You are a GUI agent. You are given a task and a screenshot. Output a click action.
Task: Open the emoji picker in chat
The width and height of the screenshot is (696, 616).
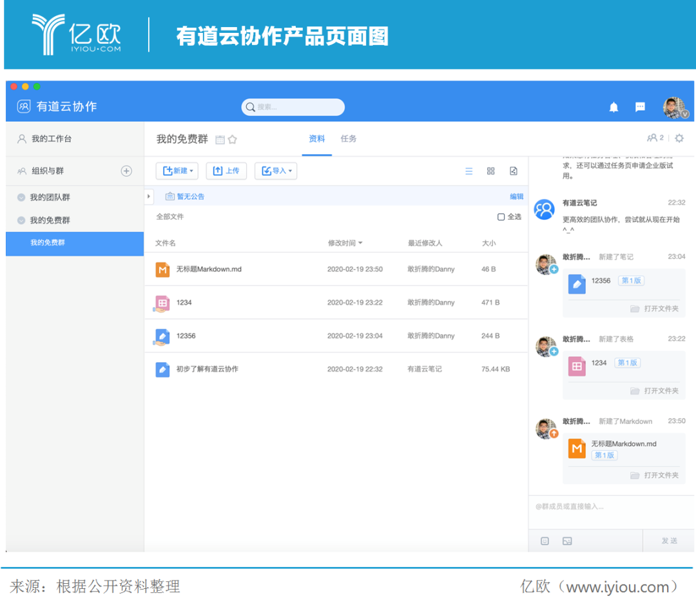point(545,541)
